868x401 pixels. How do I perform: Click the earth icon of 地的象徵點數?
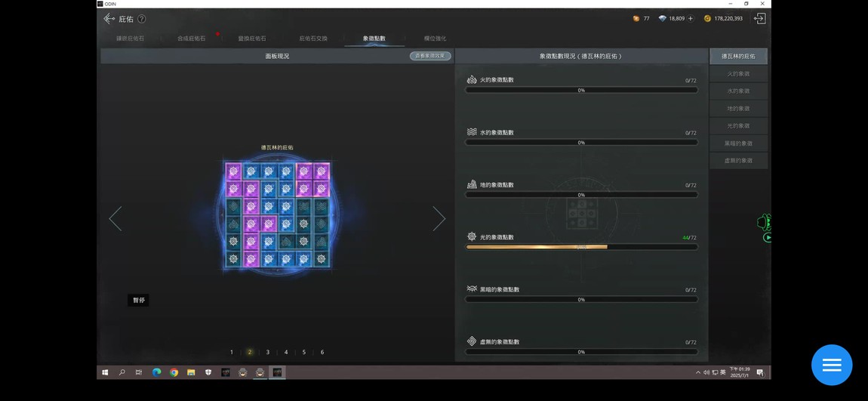click(x=472, y=184)
